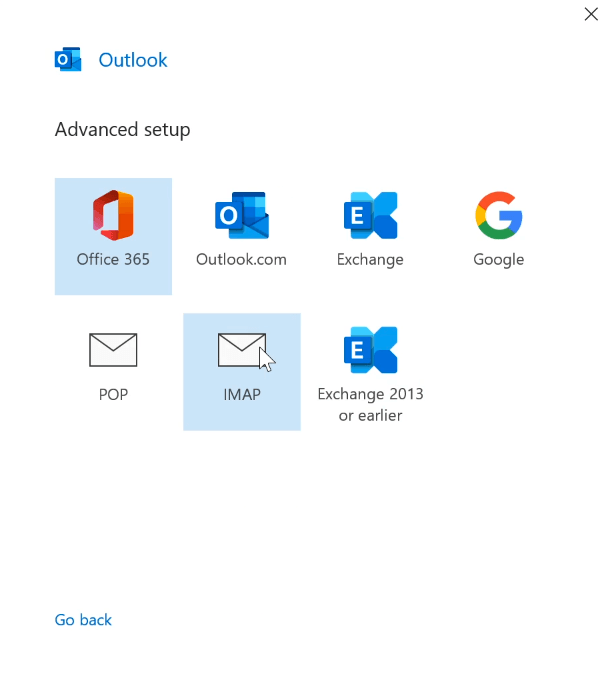The image size is (613, 696).
Task: Select the IMAP account tile
Action: pyautogui.click(x=241, y=372)
